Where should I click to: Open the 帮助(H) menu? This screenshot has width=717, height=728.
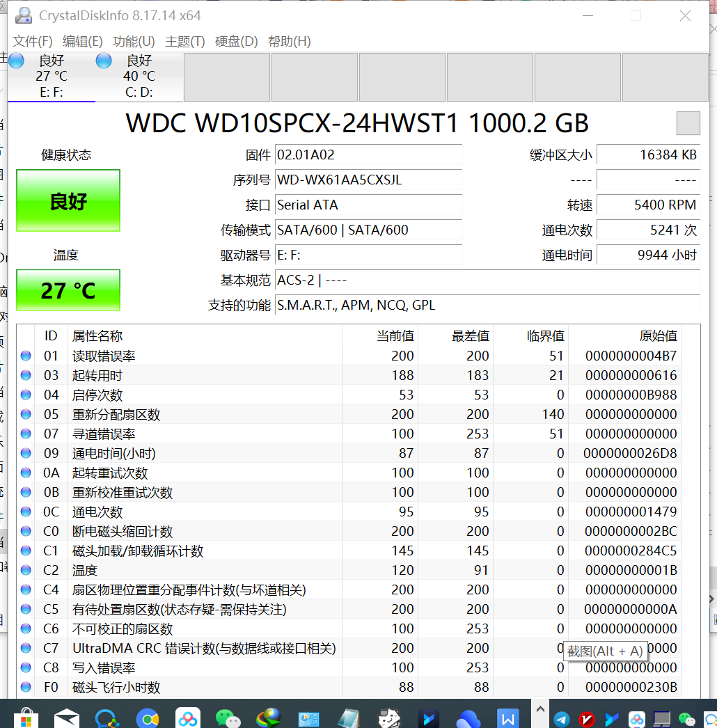289,42
